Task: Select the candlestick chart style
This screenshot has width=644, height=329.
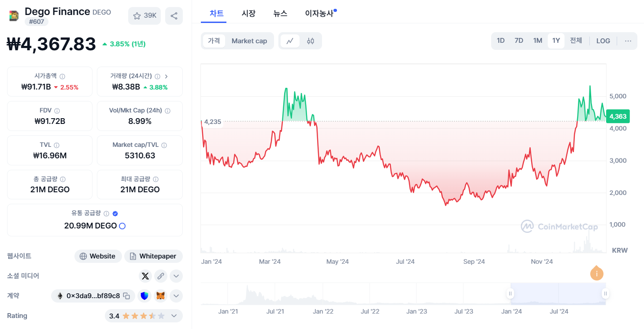Action: pos(311,41)
